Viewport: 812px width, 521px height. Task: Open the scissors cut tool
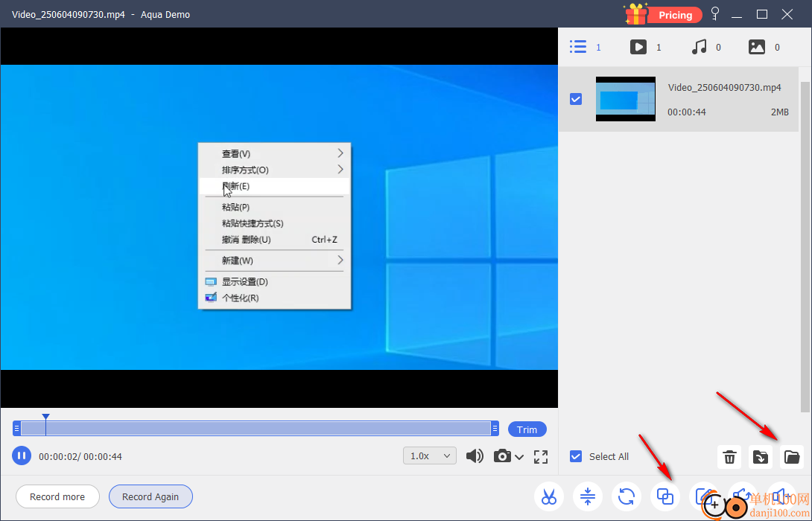pyautogui.click(x=549, y=496)
